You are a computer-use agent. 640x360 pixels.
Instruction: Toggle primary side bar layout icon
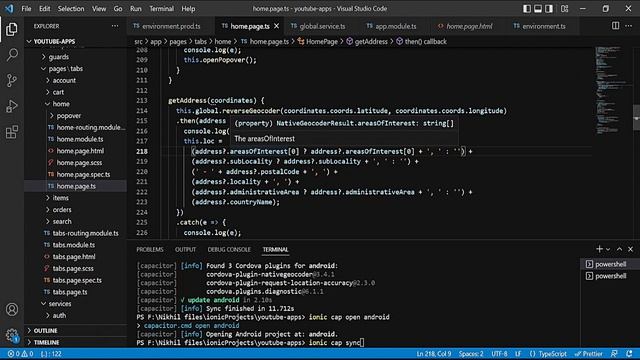[x=527, y=9]
